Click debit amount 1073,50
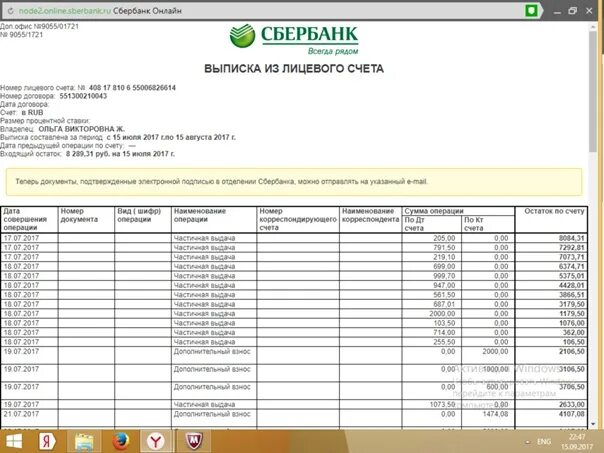The image size is (604, 453). [x=442, y=404]
